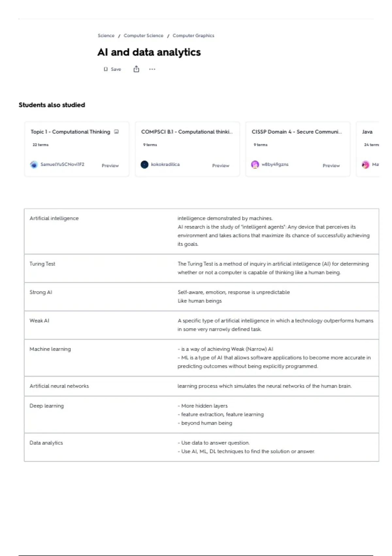Open the partially visible Java card
The width and height of the screenshot is (392, 556).
click(367, 132)
